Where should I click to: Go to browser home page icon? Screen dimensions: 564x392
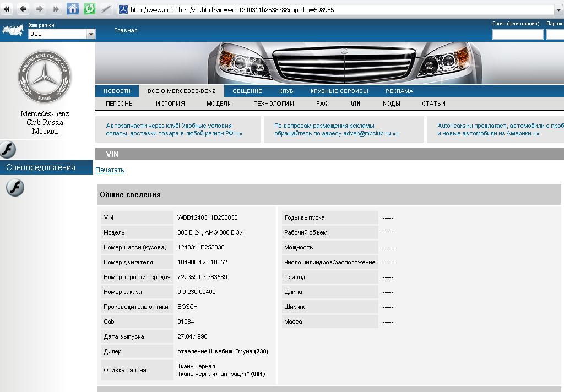point(73,9)
